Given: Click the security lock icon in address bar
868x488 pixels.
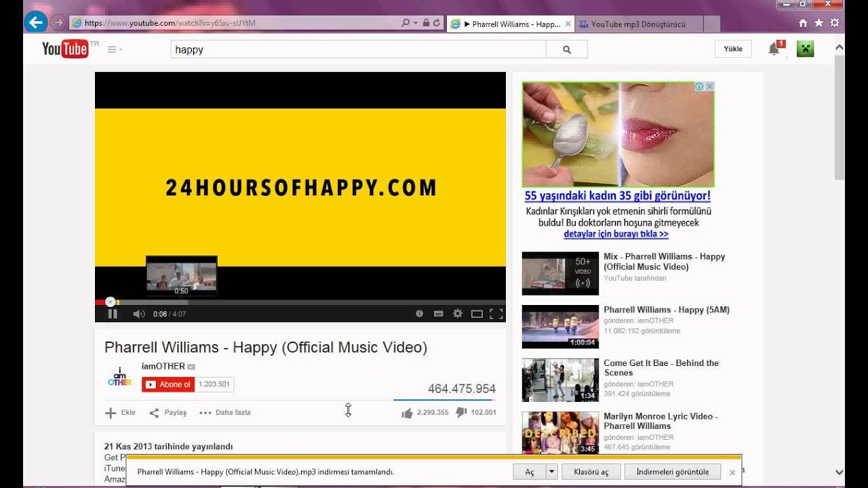Looking at the screenshot, I should 425,22.
